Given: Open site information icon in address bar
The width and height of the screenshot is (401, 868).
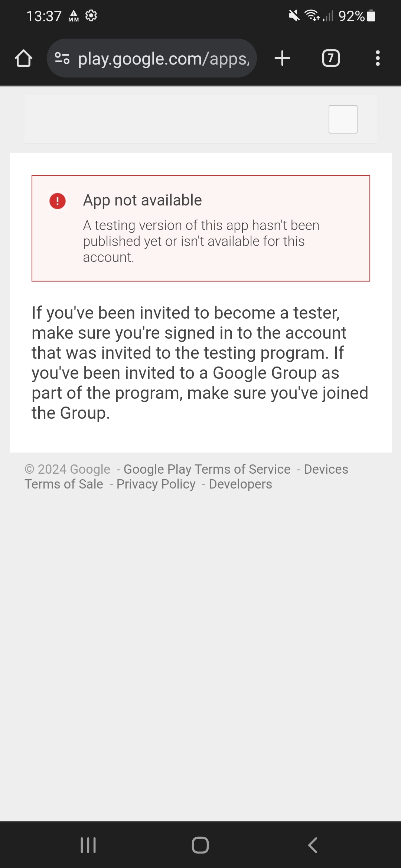Looking at the screenshot, I should tap(62, 58).
